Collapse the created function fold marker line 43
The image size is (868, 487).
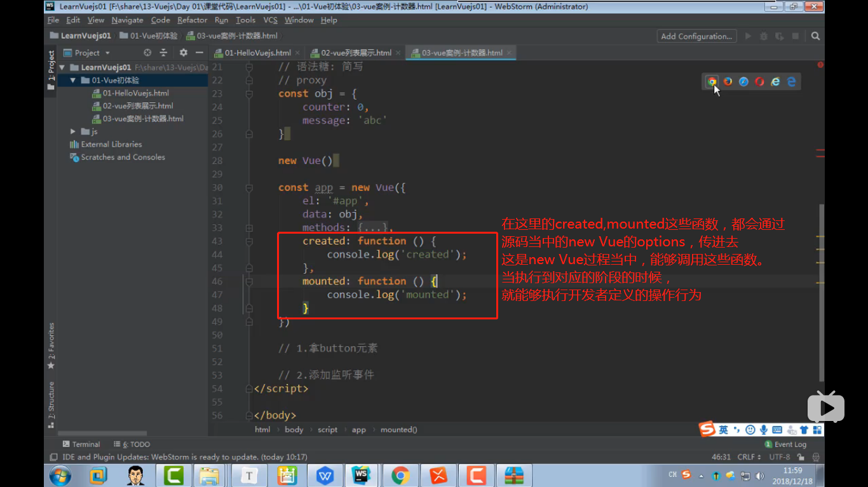[249, 241]
